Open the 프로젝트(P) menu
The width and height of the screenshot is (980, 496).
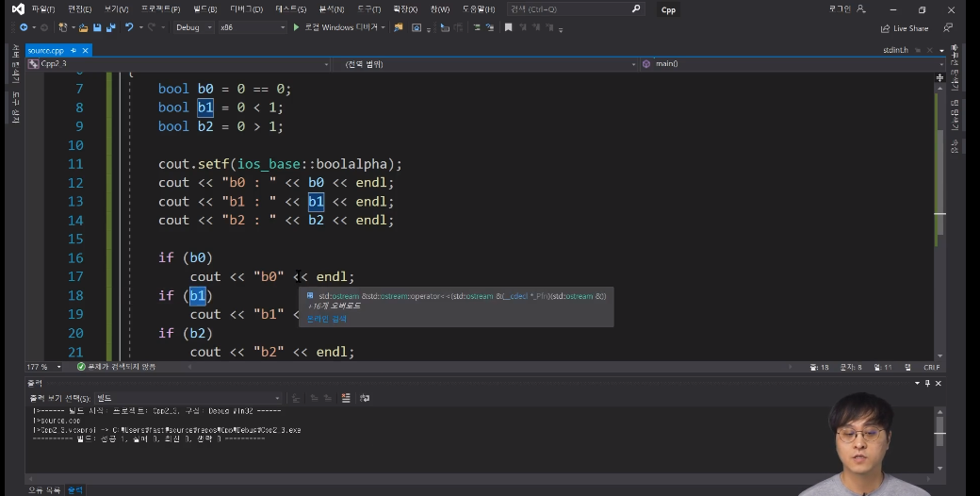coord(160,8)
